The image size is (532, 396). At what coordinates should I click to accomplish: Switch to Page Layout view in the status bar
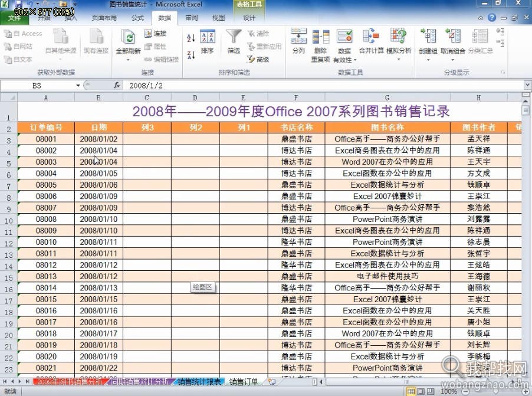coord(421,392)
